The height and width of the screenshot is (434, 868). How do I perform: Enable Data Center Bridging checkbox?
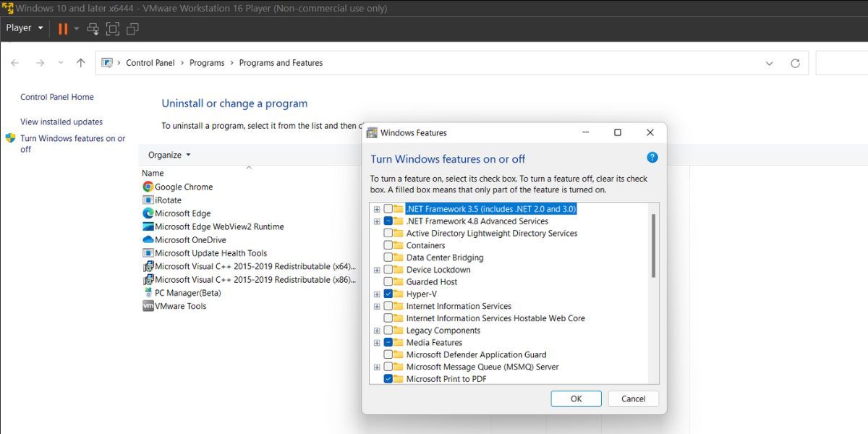click(388, 258)
